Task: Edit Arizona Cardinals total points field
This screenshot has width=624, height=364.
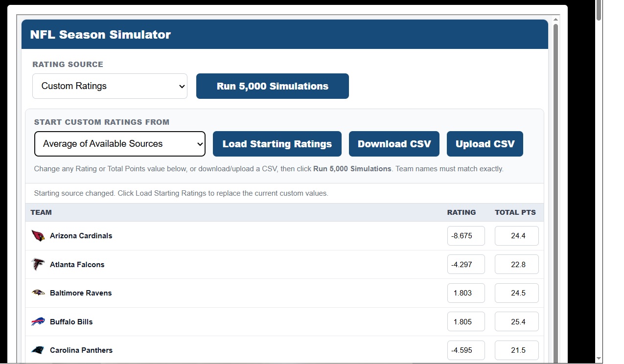Action: pos(517,236)
